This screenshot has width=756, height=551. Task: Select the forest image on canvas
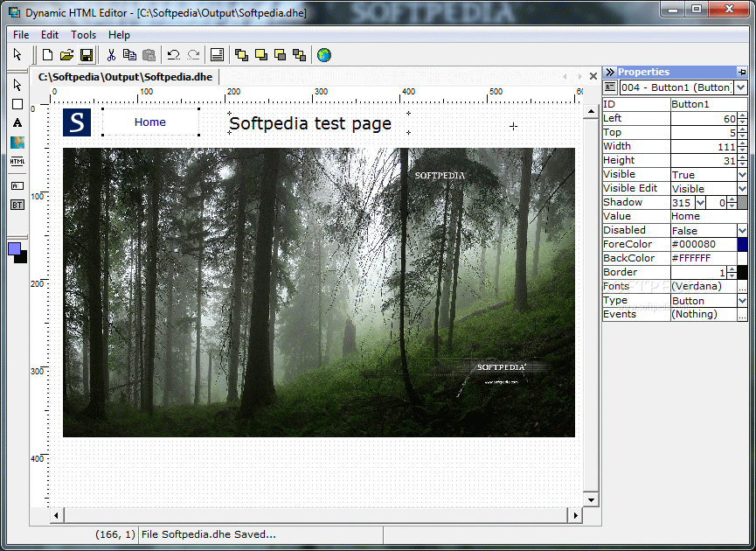[319, 292]
